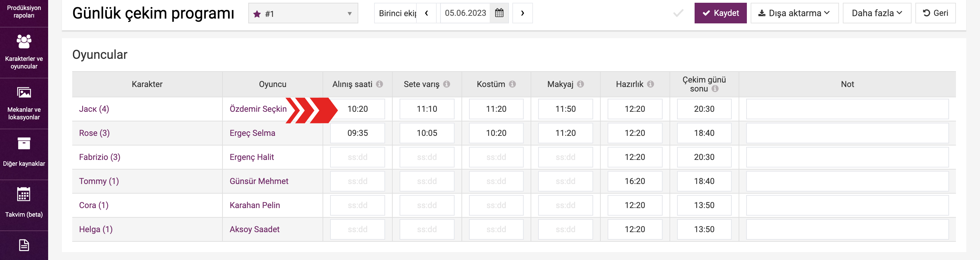Click the Makyaj column info icon
The width and height of the screenshot is (980, 260).
580,84
